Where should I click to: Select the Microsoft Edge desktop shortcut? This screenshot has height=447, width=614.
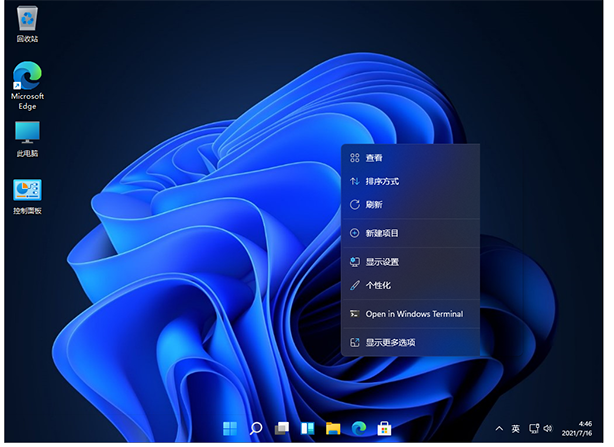coord(27,77)
